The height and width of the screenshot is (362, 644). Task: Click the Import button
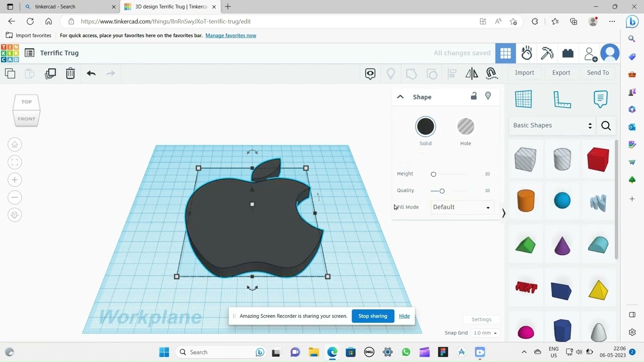(x=524, y=73)
